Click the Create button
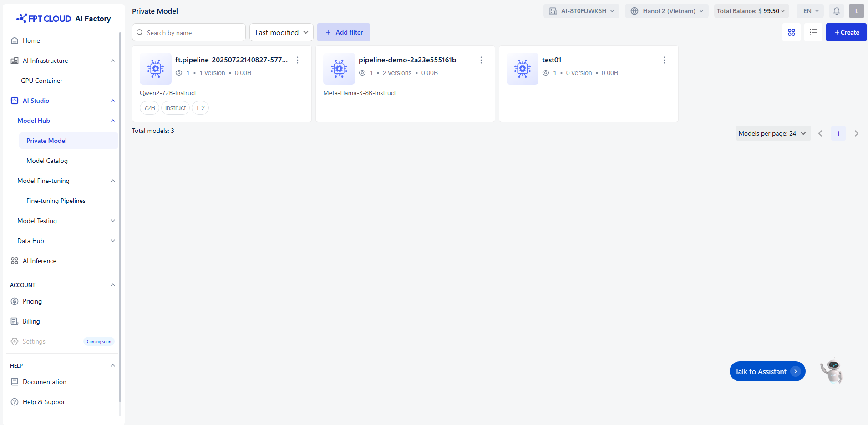 (846, 32)
